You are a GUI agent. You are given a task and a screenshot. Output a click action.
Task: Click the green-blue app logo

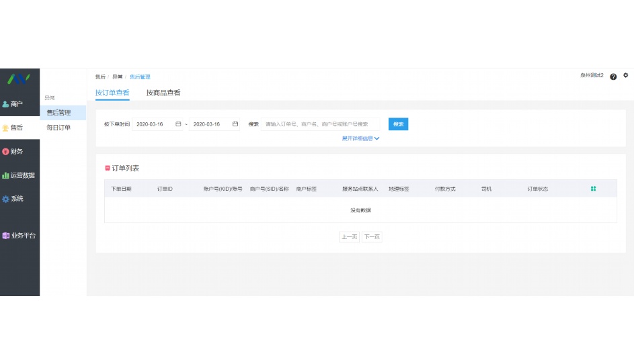[x=19, y=79]
